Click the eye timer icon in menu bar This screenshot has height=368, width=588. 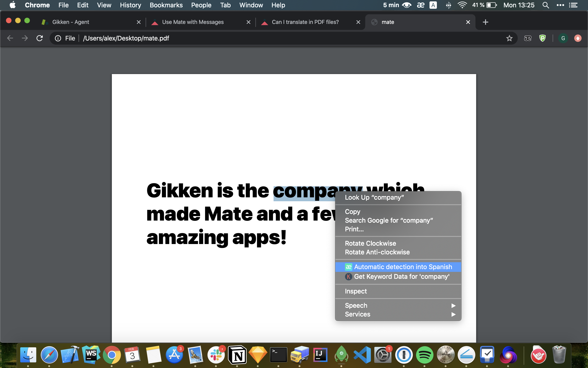click(x=407, y=5)
